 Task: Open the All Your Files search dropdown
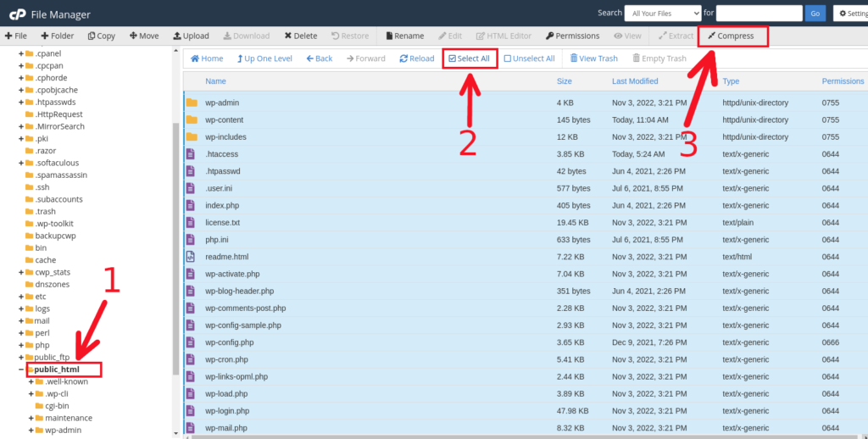click(662, 13)
